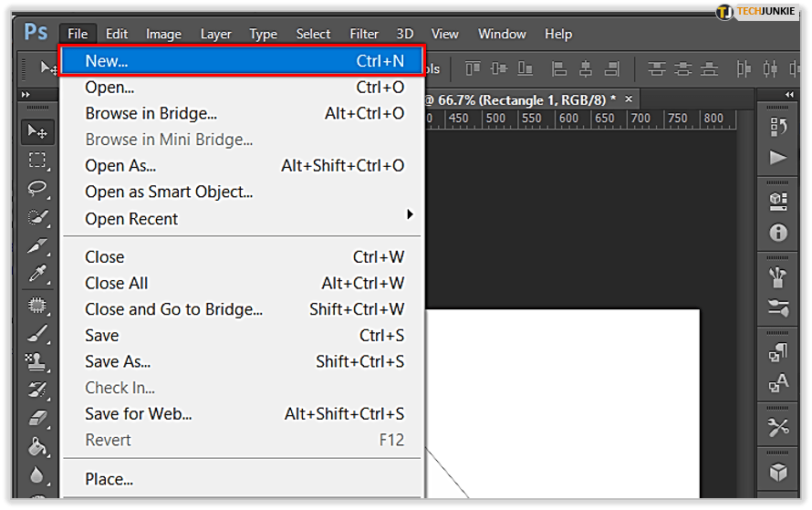
Task: Select the Paint Bucket tool
Action: (37, 446)
